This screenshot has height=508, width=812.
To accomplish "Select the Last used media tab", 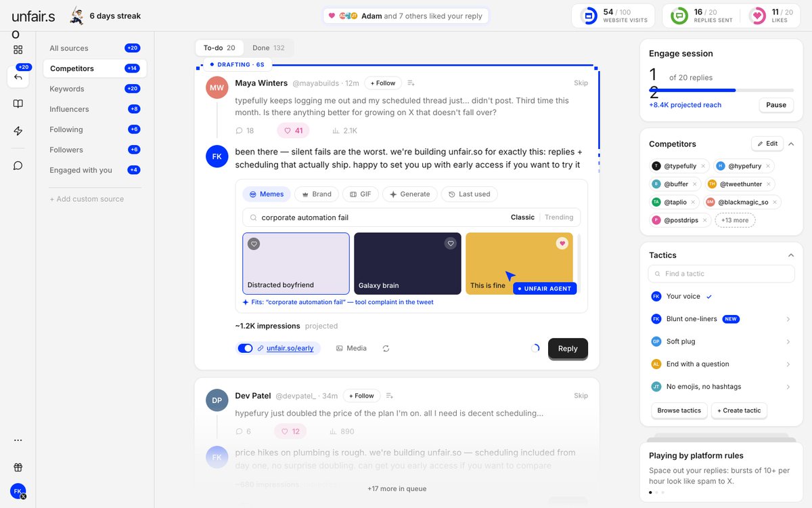I will (469, 194).
